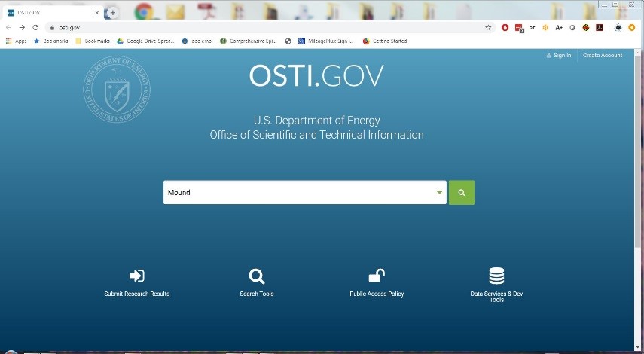Screen dimensions: 644x354
Task: Reload the page with the refresh icon
Action: (x=35, y=28)
